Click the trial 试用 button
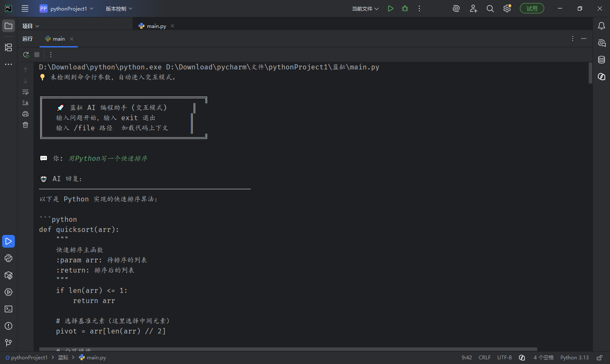The width and height of the screenshot is (610, 364). coord(532,8)
